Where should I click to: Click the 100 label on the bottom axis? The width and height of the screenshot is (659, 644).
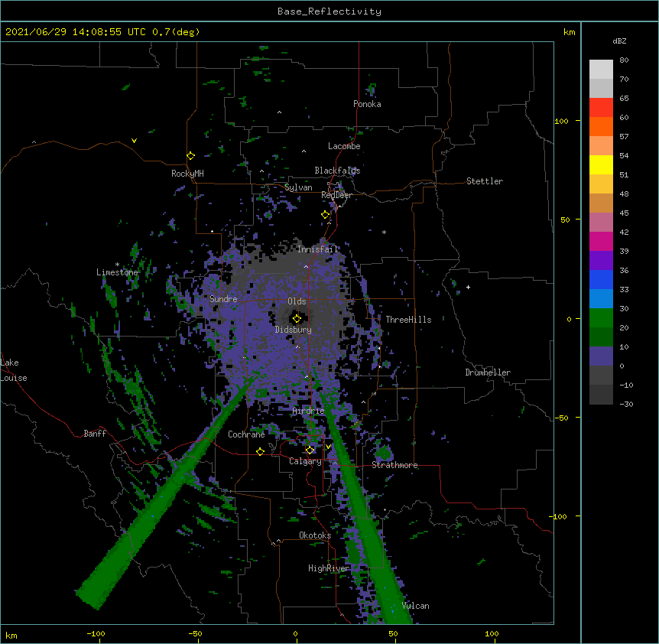point(492,633)
